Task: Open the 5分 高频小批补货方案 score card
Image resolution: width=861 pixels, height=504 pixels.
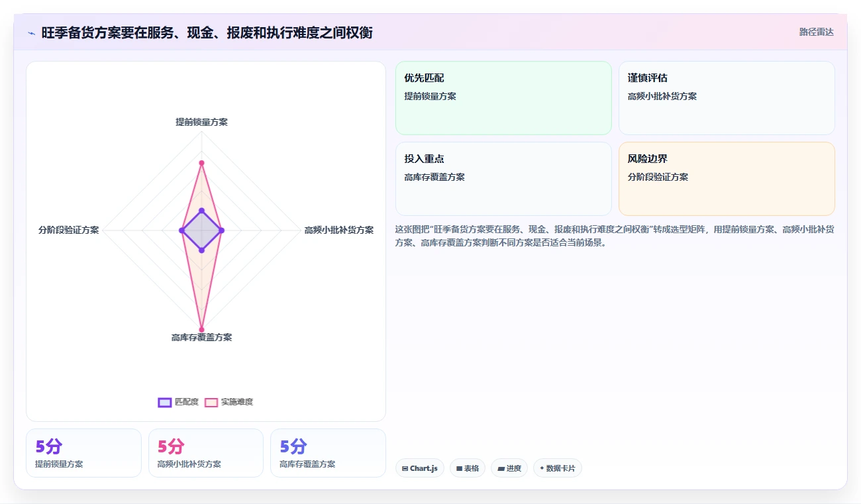Action: 206,453
